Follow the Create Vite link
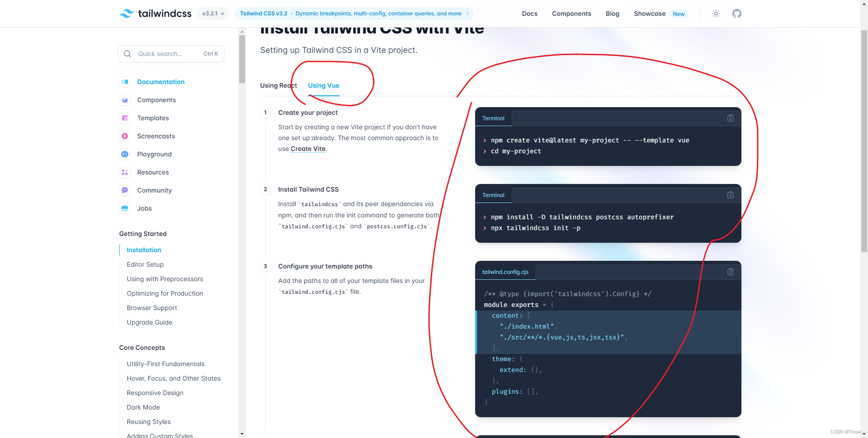This screenshot has width=868, height=438. (308, 149)
